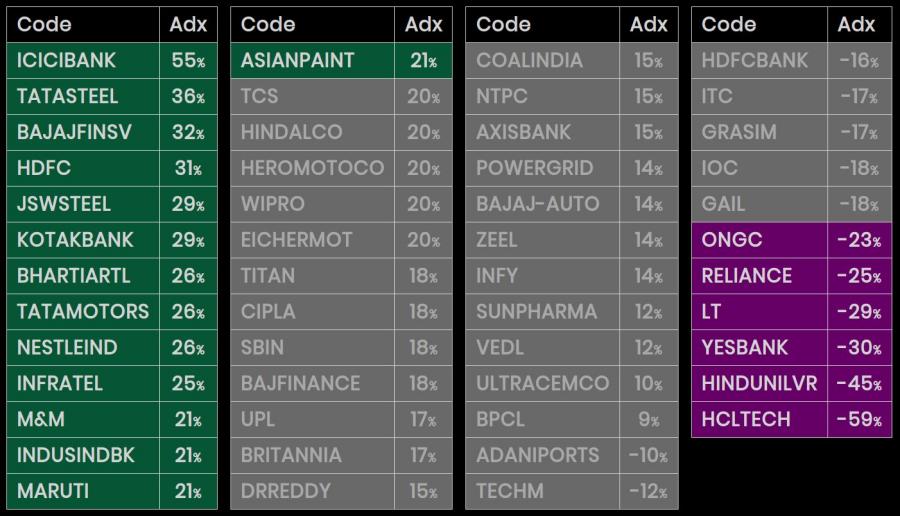Open the HCLTECH stock entry

click(792, 420)
